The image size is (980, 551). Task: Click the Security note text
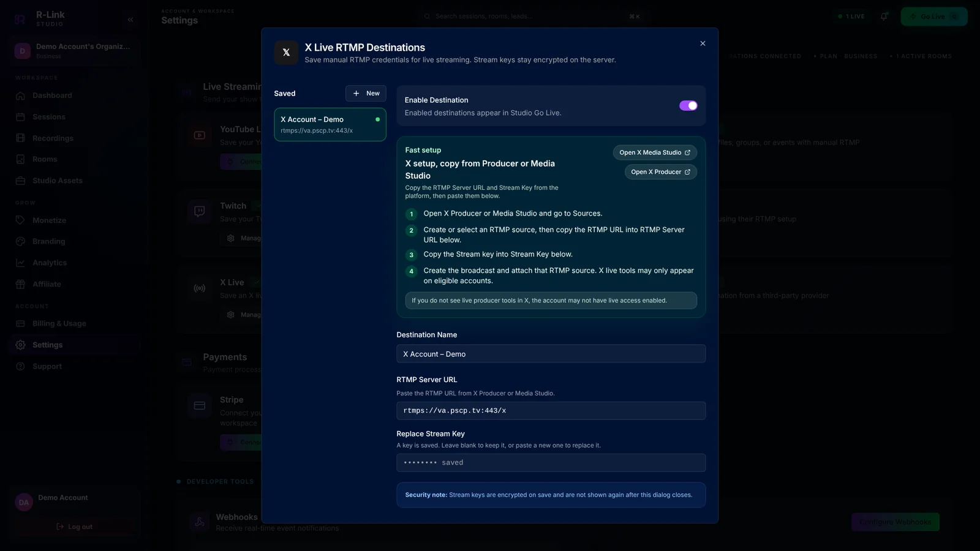coord(548,495)
